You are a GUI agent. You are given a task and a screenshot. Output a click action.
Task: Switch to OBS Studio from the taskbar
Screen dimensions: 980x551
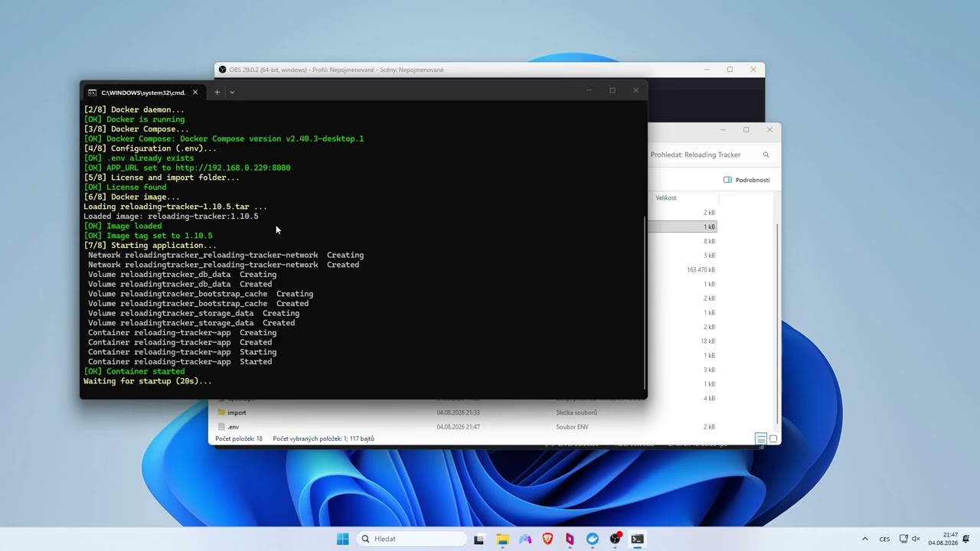click(x=615, y=539)
